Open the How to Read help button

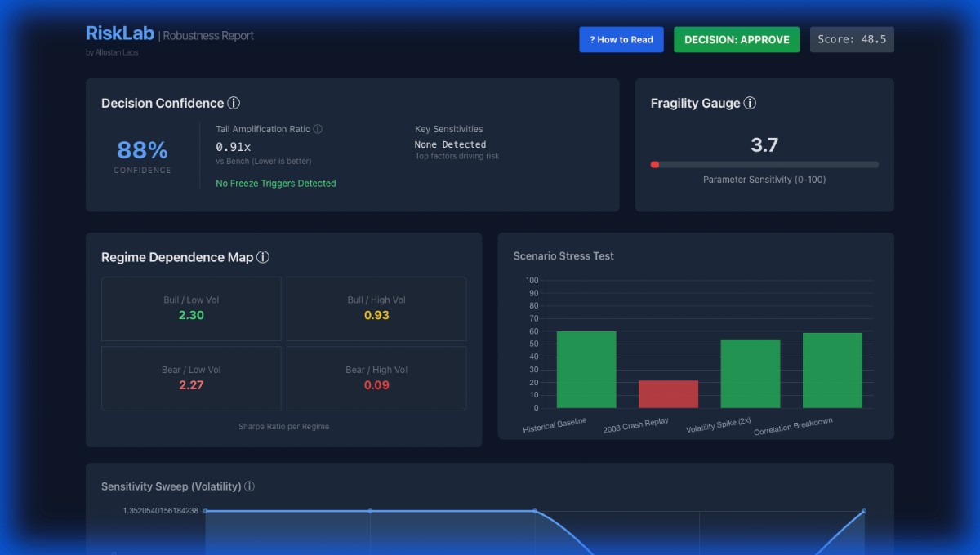click(621, 39)
